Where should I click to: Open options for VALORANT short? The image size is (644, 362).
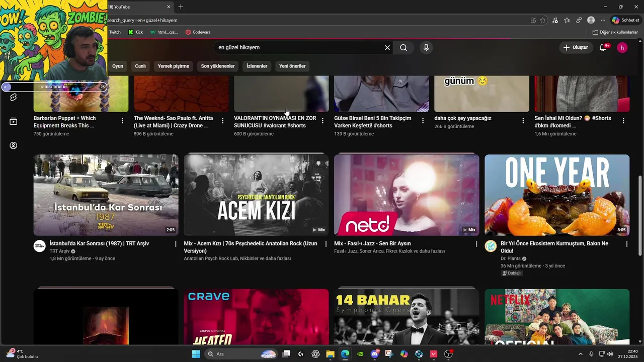(x=323, y=121)
